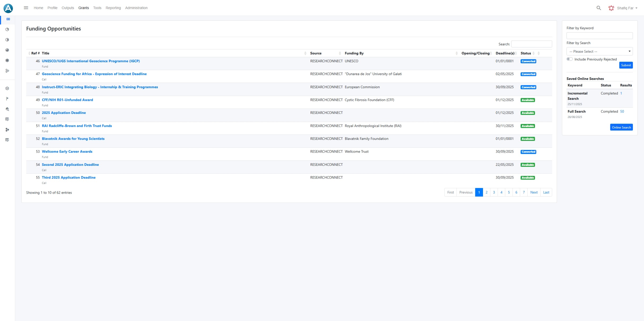Go to page 3 of results
This screenshot has width=644, height=321.
(494, 192)
